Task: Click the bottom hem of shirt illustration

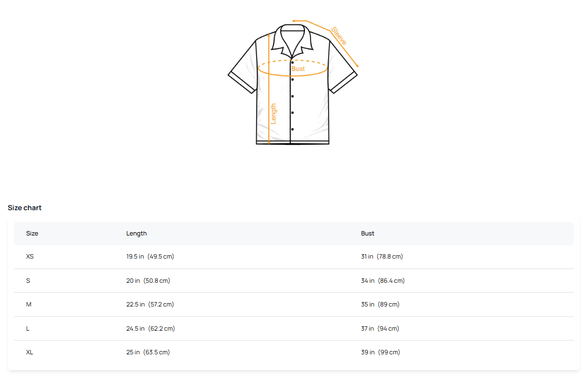Action: click(x=292, y=143)
